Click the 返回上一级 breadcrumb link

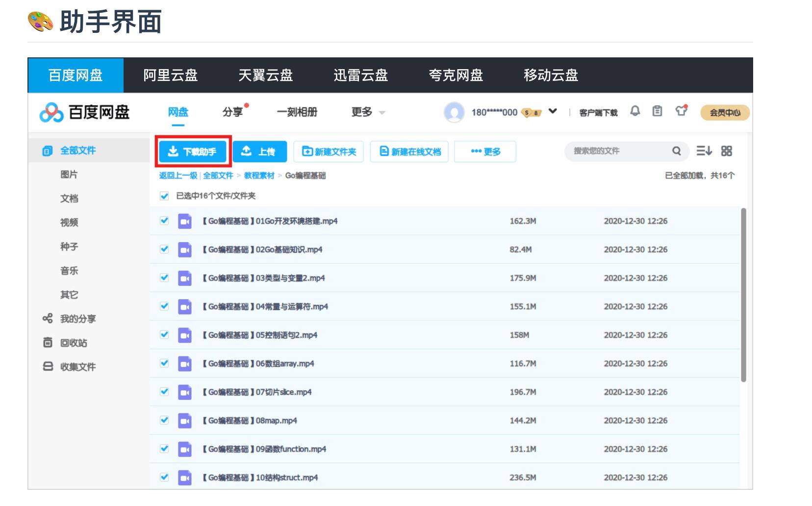point(178,176)
